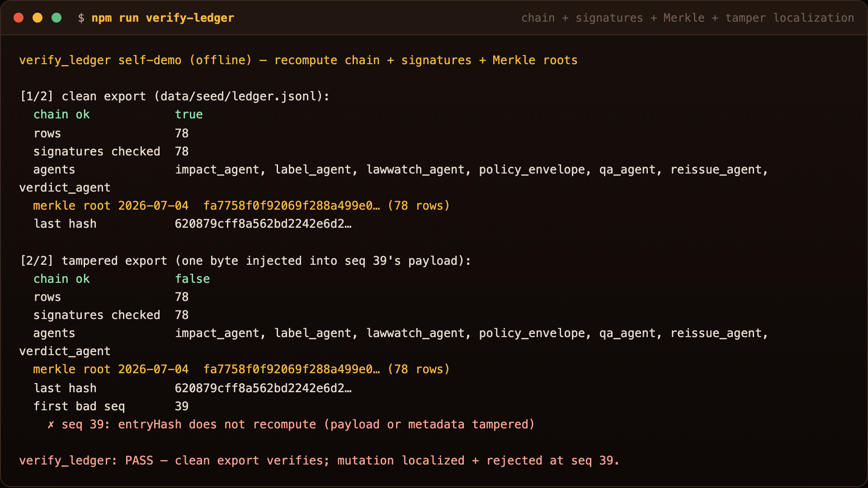Click the 'false' chain ok value
Screen dimensions: 868x488
pos(193,279)
